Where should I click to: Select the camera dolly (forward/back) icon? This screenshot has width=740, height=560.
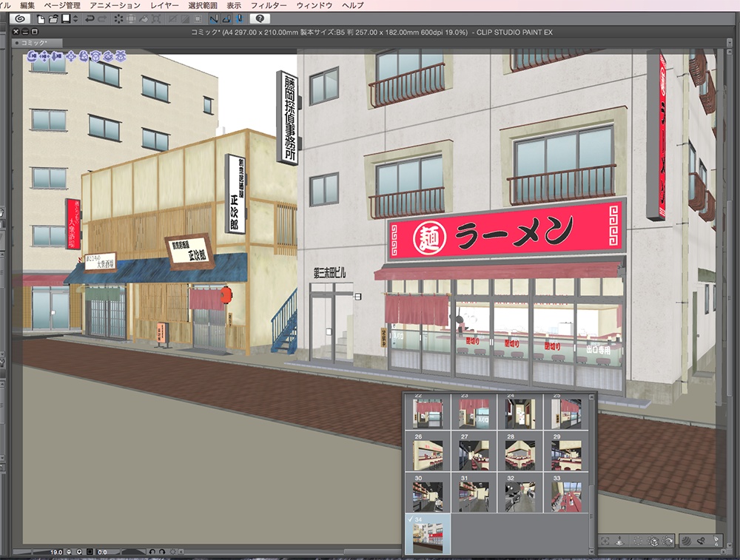(57, 56)
